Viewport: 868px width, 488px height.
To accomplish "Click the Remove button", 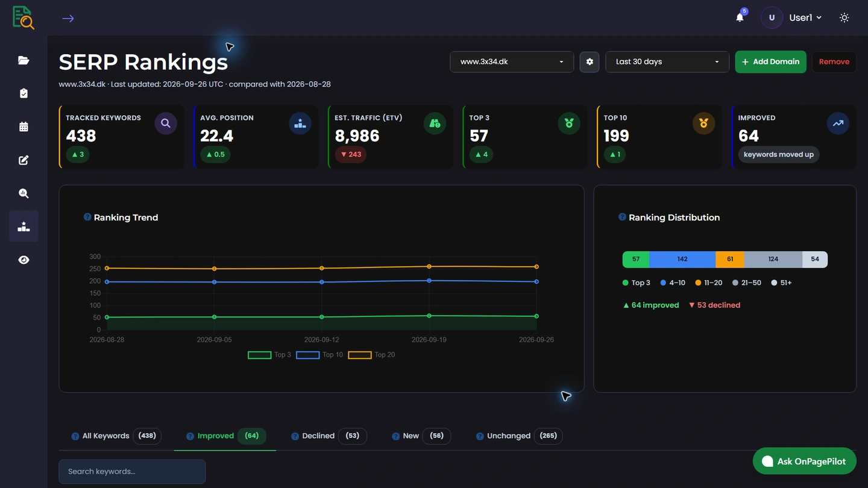I will click(834, 61).
